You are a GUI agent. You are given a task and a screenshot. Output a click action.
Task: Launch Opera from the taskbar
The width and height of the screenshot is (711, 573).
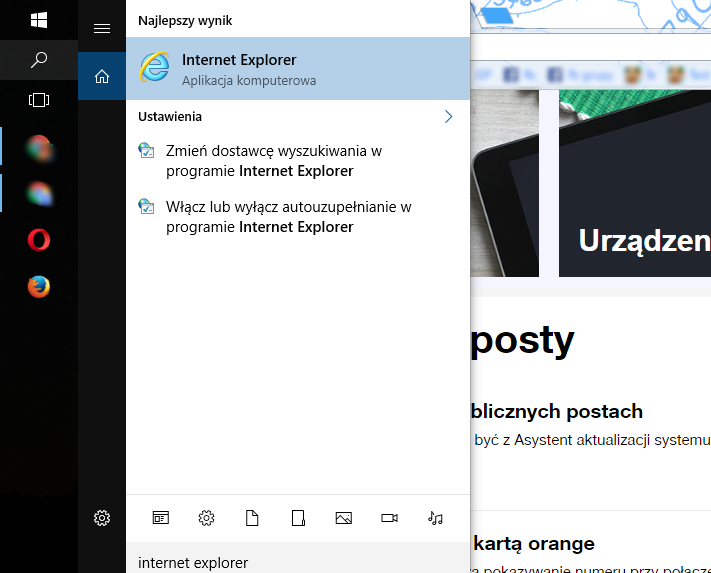click(39, 240)
